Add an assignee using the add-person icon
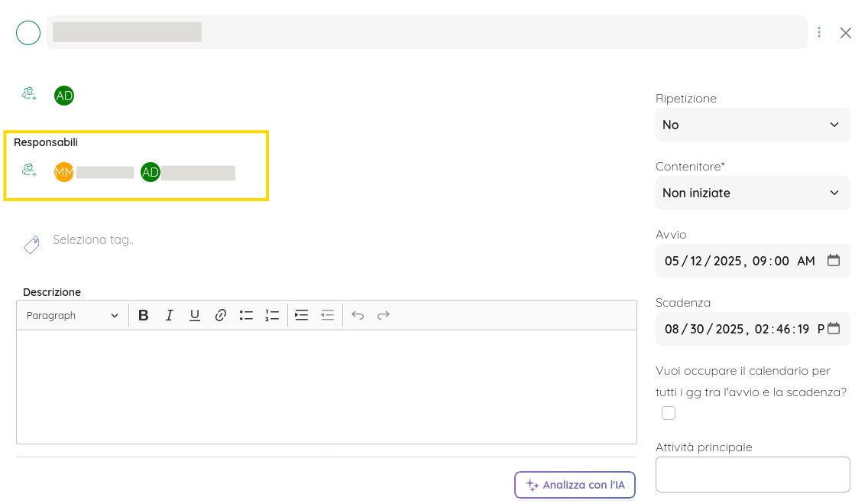The height and width of the screenshot is (504, 868). pyautogui.click(x=28, y=93)
